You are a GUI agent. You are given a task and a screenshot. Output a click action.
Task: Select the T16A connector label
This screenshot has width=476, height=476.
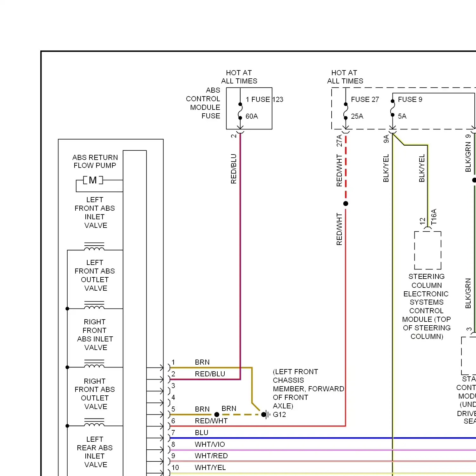click(x=434, y=217)
